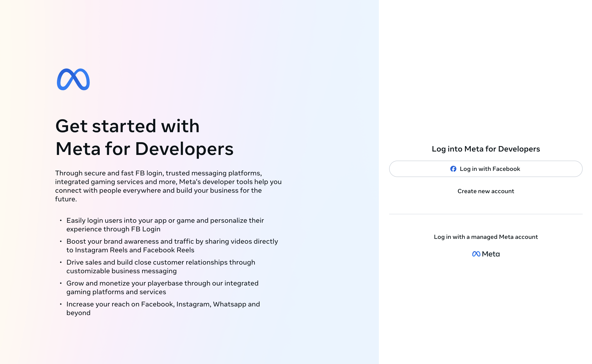This screenshot has height=364, width=592.
Task: Click the small Meta infinity logo beside the Meta wordmark
Action: 476,254
